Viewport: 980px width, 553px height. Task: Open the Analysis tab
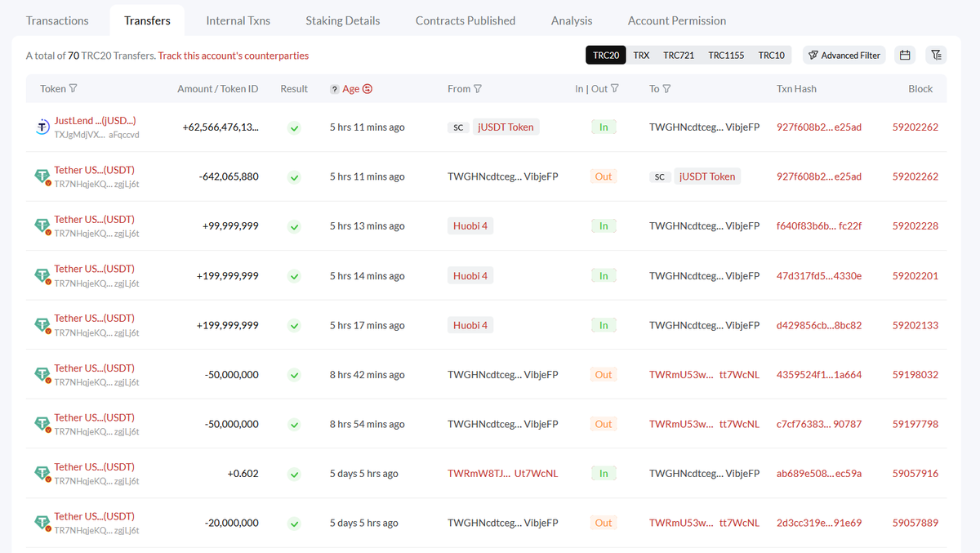572,20
